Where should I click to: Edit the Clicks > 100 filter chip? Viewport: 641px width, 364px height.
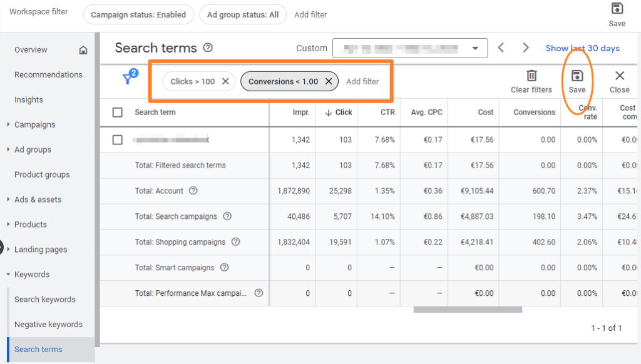193,81
